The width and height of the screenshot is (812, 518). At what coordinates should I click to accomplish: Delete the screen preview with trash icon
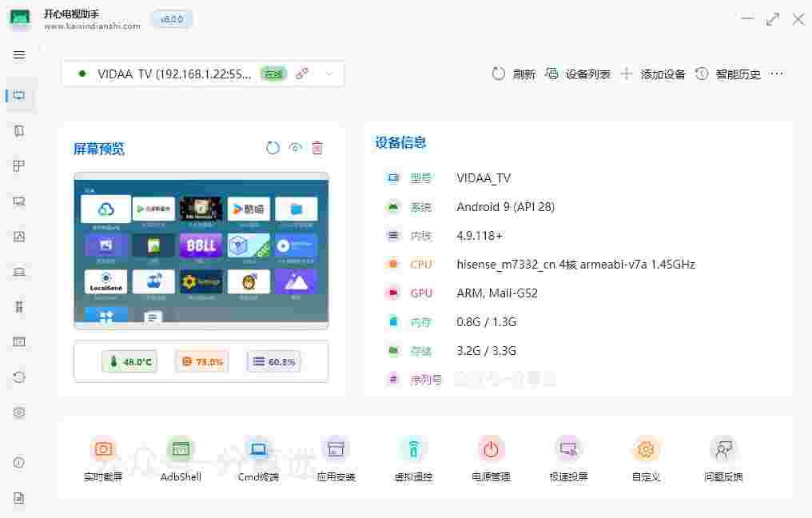[317, 148]
